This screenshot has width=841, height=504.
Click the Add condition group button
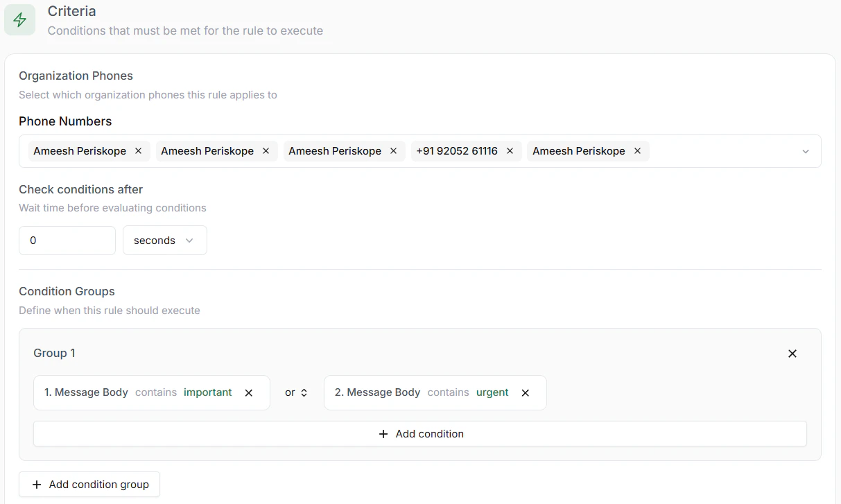(89, 484)
